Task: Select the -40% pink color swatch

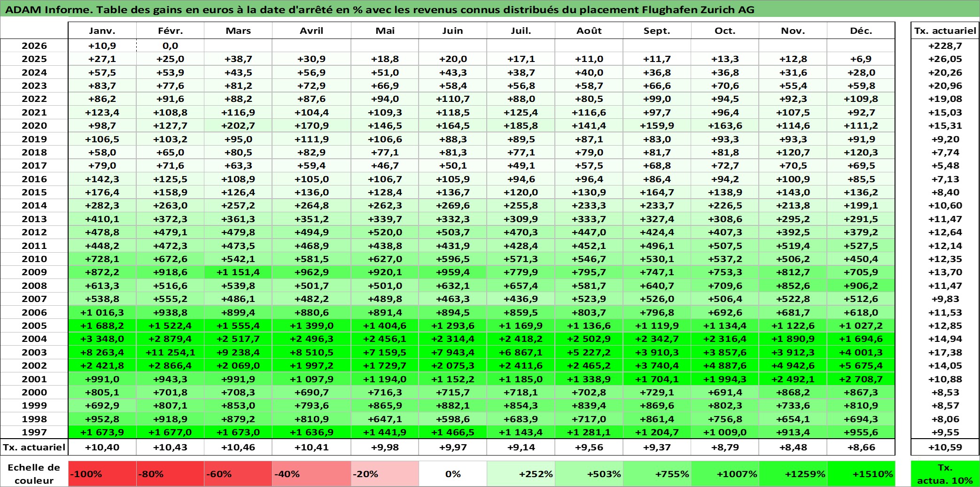Action: (311, 474)
